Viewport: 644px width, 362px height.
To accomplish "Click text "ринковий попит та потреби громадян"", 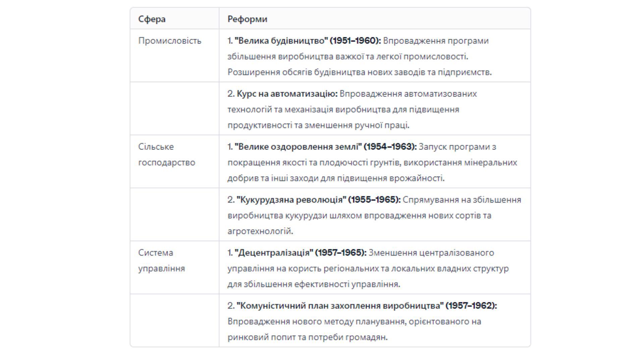I will click(x=307, y=337).
